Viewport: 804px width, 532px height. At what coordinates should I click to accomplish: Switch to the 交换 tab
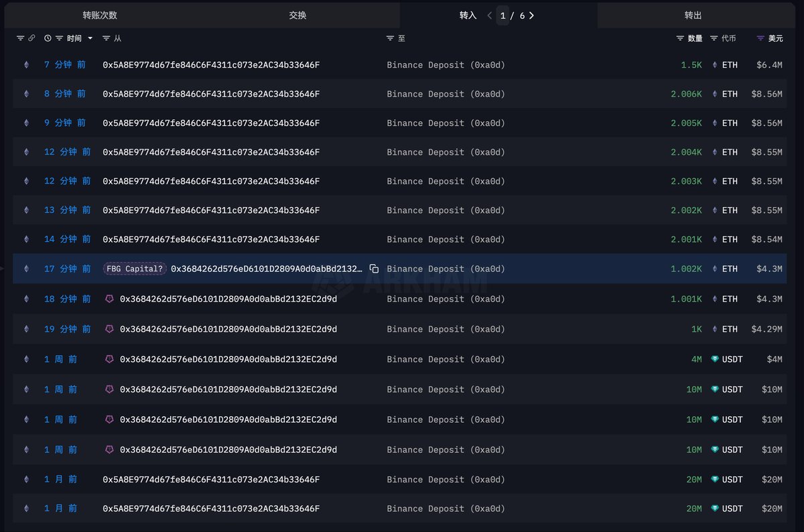pos(297,15)
